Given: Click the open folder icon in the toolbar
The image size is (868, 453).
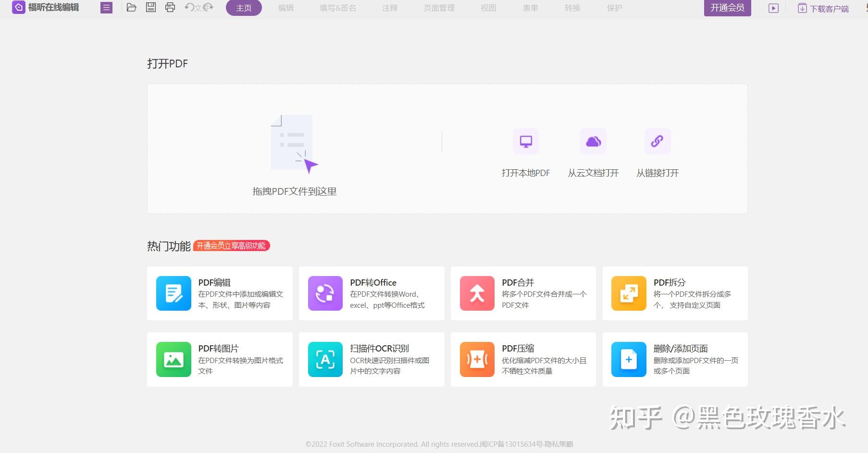Looking at the screenshot, I should pos(131,7).
